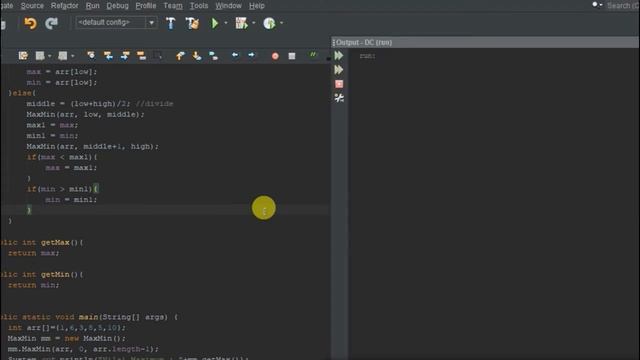Screen dimensions: 640x360
Task: Click code line 'MaxMin(arr, low, middle);'
Action: [x=85, y=114]
